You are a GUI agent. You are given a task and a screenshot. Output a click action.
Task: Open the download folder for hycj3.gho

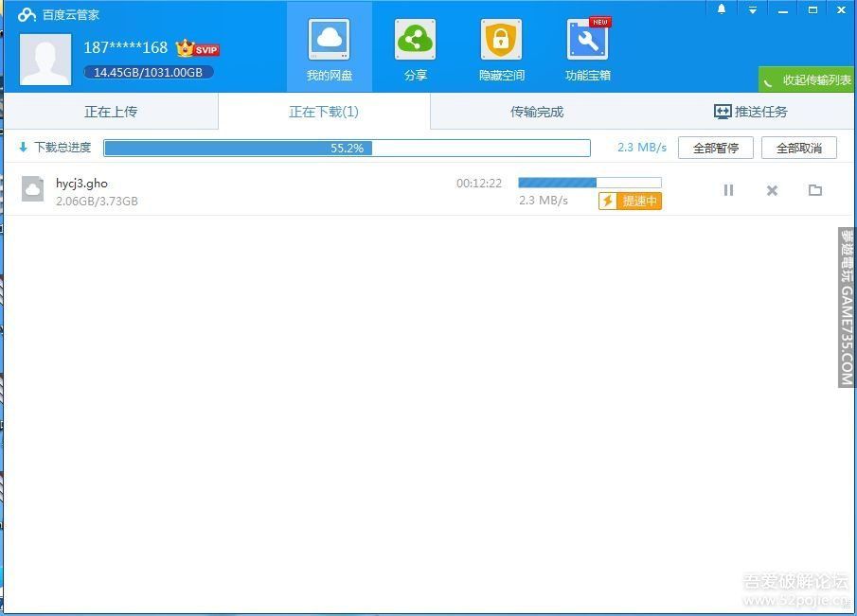815,190
